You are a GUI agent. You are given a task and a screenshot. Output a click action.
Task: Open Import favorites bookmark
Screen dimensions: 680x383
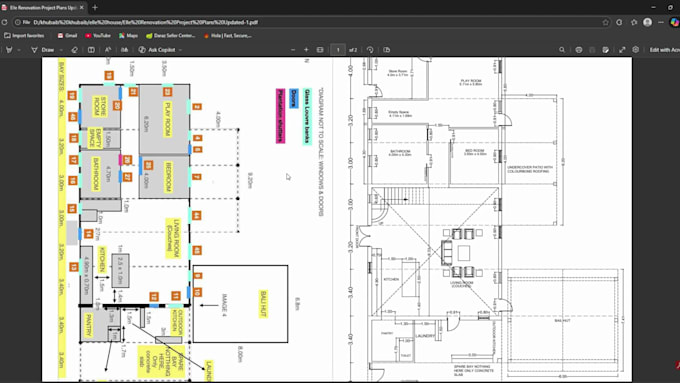[x=24, y=36]
